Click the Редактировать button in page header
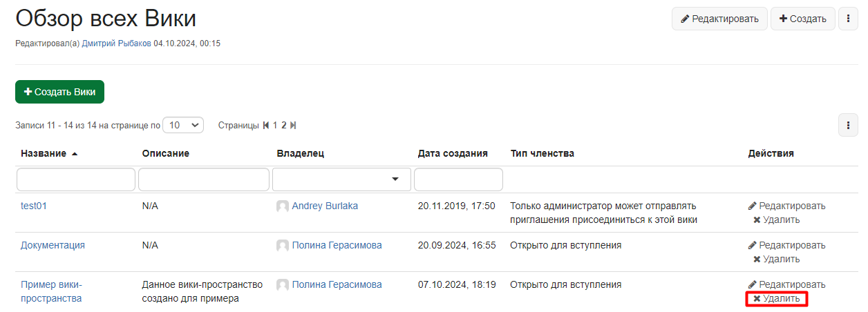868x312 pixels. pyautogui.click(x=719, y=19)
